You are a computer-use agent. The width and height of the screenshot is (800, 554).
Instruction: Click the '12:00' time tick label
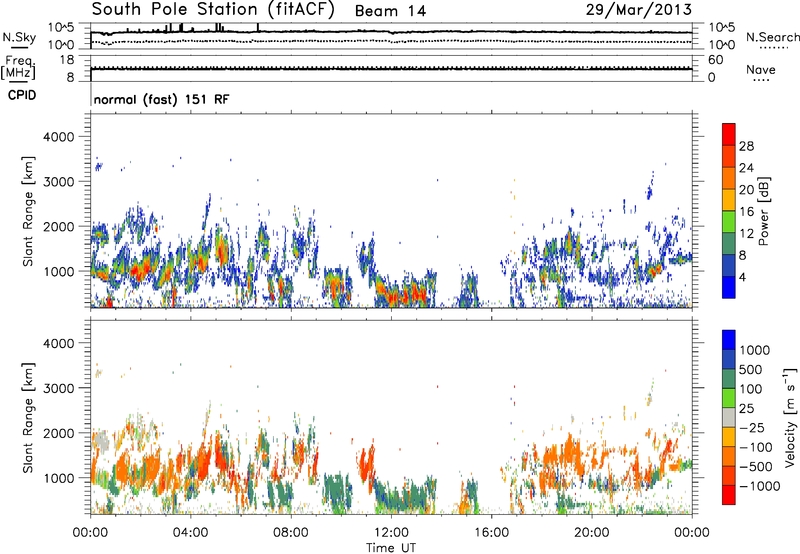(x=391, y=533)
